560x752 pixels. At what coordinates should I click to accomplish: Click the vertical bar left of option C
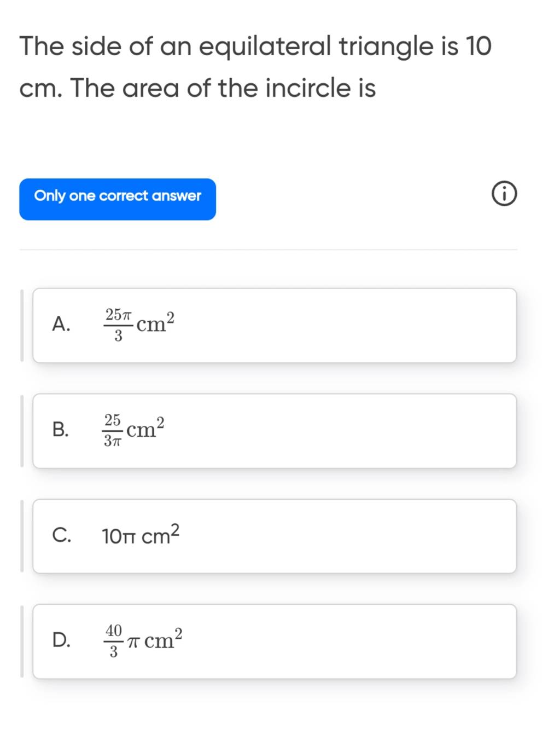pyautogui.click(x=22, y=536)
